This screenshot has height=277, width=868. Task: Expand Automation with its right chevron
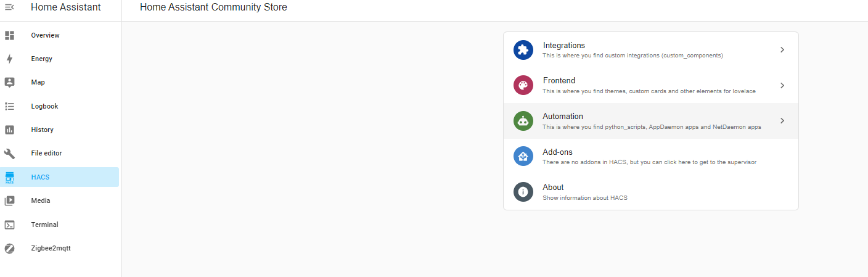coord(782,121)
